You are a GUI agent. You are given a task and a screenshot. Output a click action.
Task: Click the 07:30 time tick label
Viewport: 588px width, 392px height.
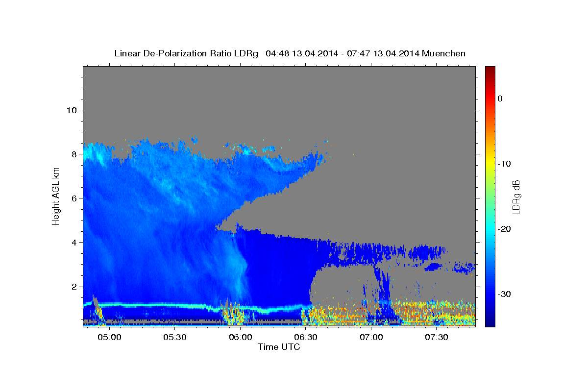(437, 338)
